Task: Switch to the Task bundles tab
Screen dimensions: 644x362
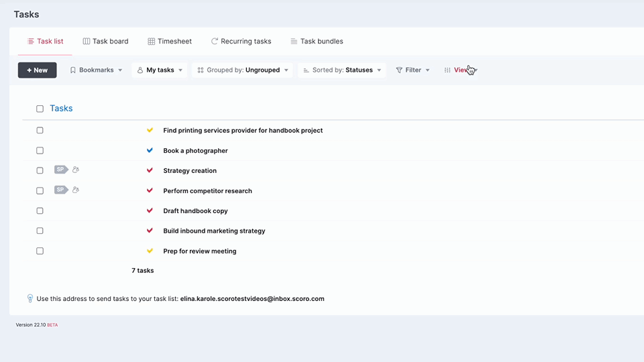Action: 317,41
